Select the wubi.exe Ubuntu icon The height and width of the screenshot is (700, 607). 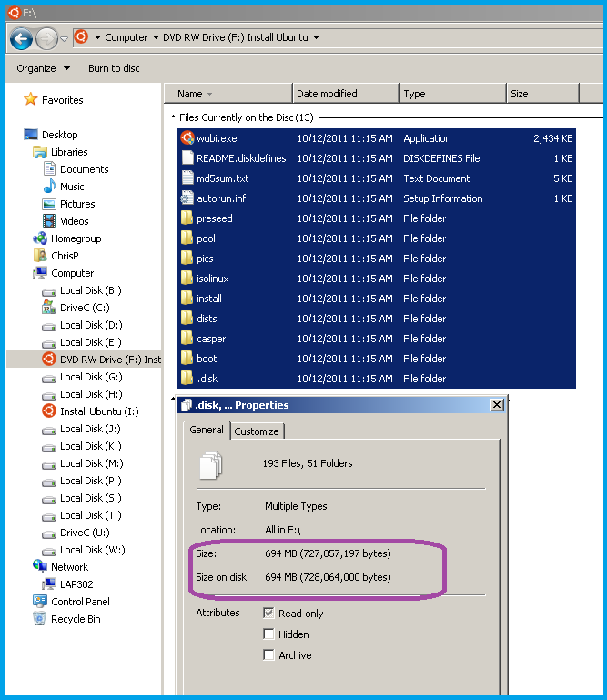(x=187, y=138)
